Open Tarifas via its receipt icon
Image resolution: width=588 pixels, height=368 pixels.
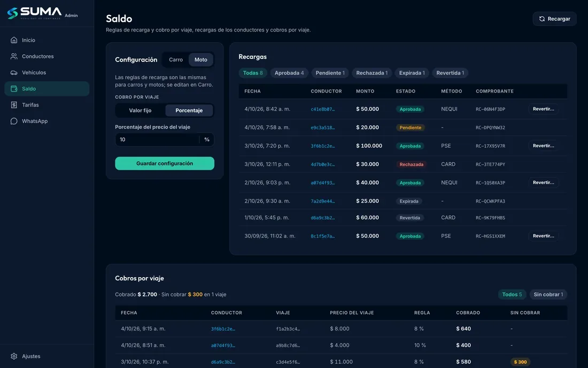pyautogui.click(x=14, y=105)
